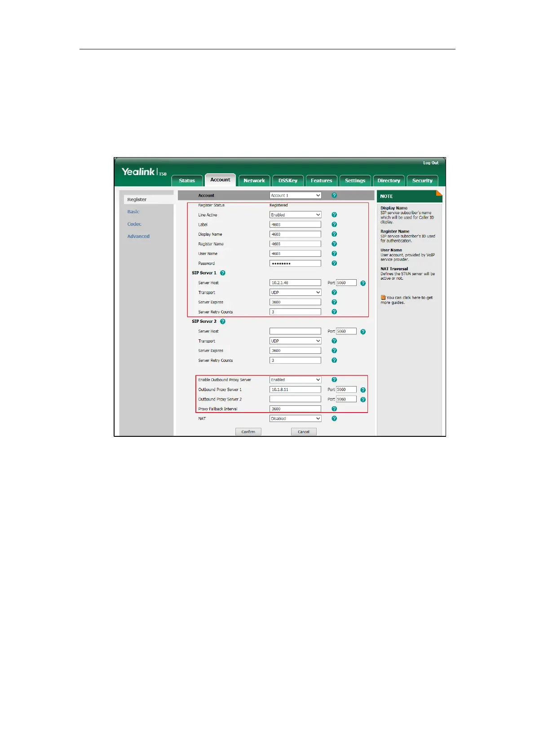Click SIP Server 1 Server Host field
Viewport: 535px width, 756px height.
coord(296,283)
